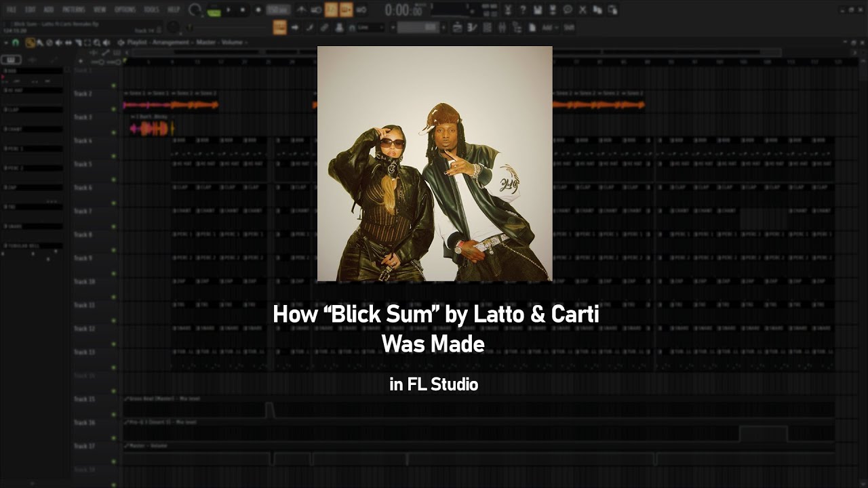
Task: Open the HELP menu
Action: pyautogui.click(x=174, y=9)
